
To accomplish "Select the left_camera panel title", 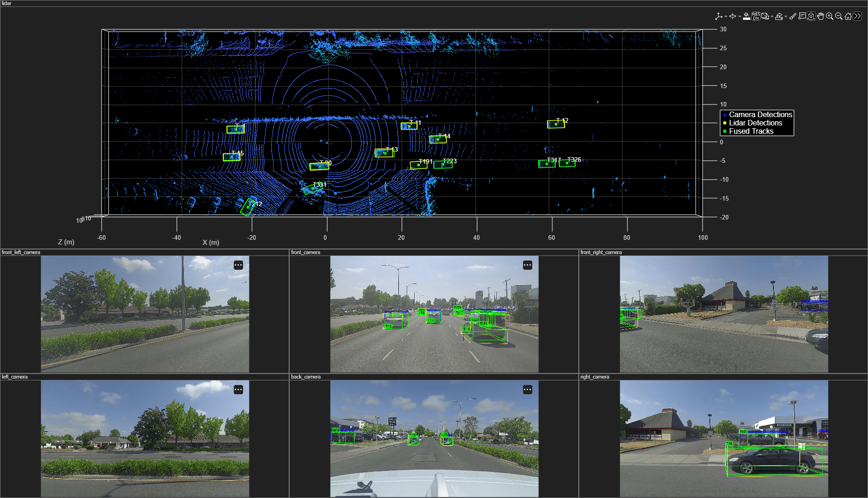I will click(14, 377).
